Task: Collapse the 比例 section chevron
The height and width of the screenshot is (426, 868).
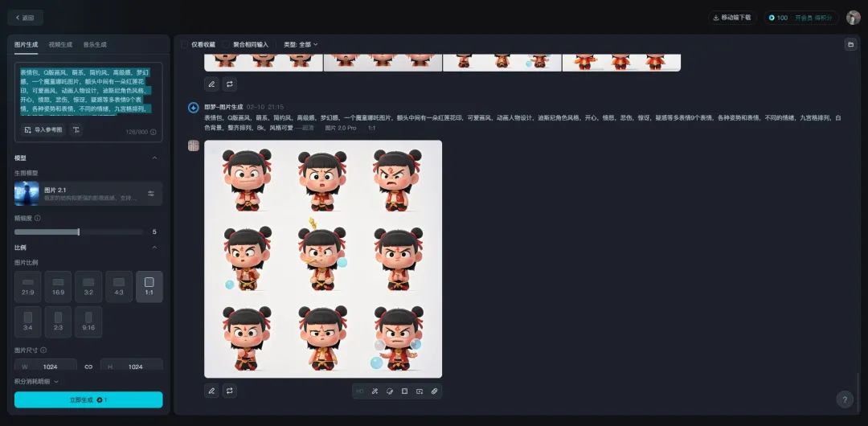Action: (x=154, y=248)
